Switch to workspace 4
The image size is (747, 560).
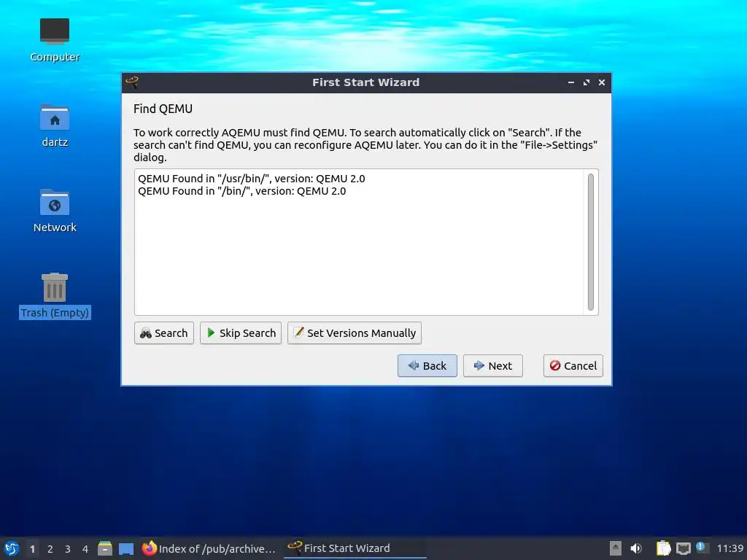(85, 549)
